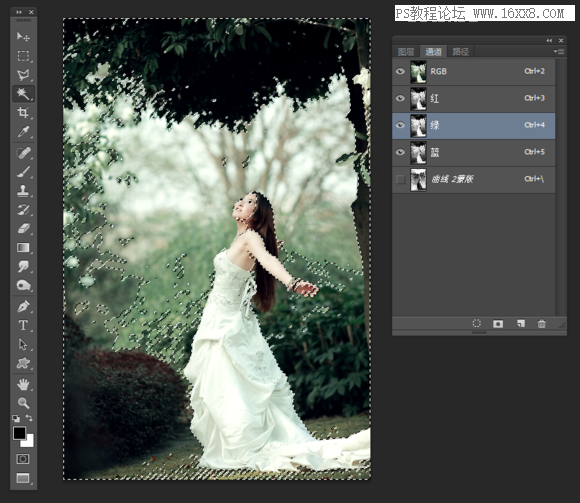
Task: Hide the RGB channel visibility eye
Action: click(400, 71)
